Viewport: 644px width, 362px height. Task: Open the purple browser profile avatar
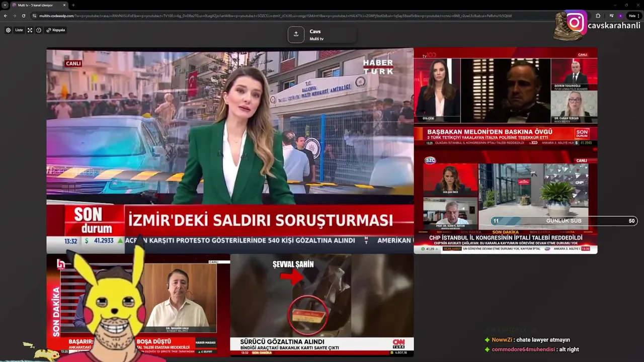[621, 16]
